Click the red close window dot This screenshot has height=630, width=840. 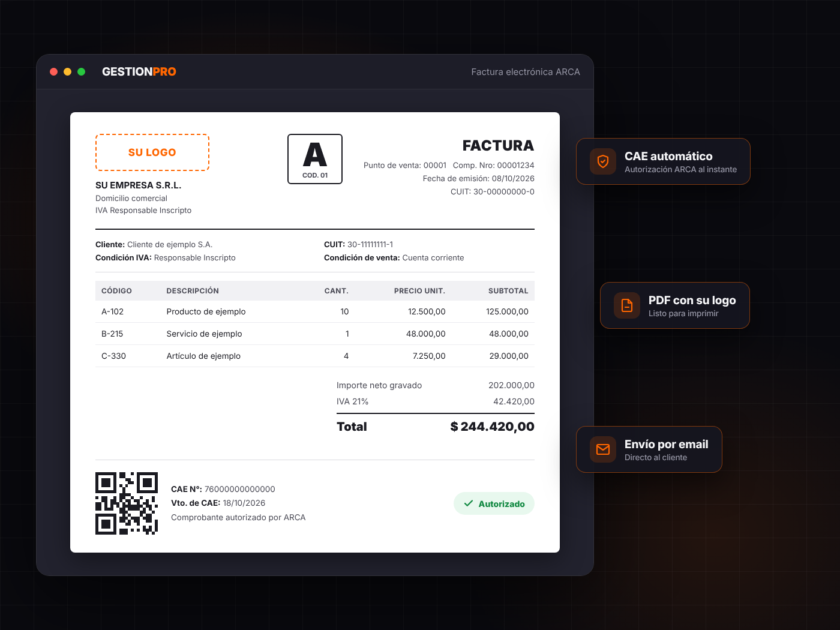(x=53, y=71)
